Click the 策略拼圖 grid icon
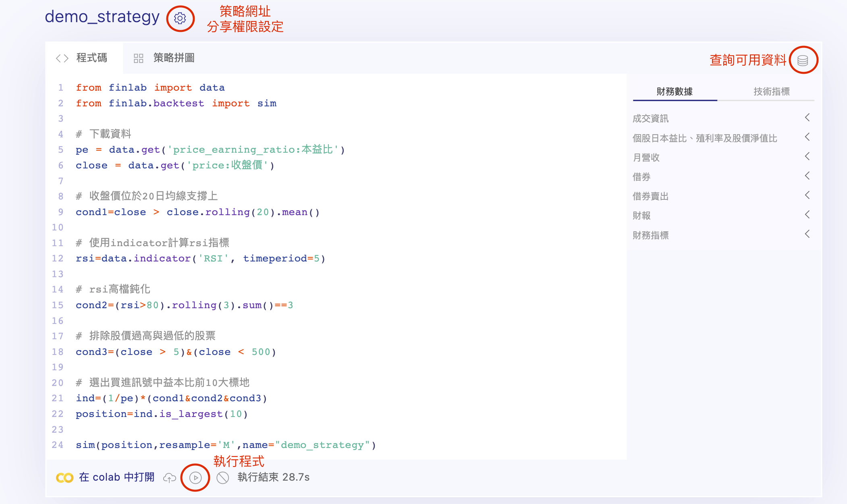This screenshot has width=847, height=504. coord(139,58)
